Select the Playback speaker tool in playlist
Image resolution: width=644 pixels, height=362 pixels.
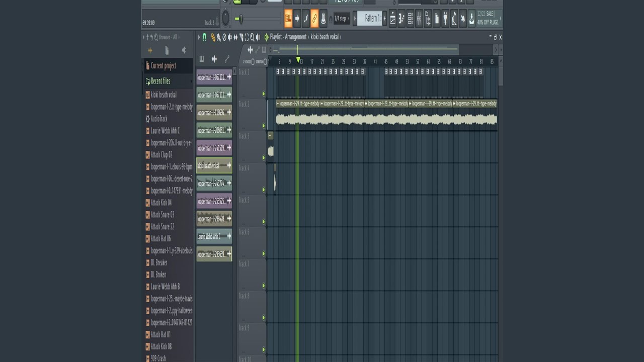258,37
